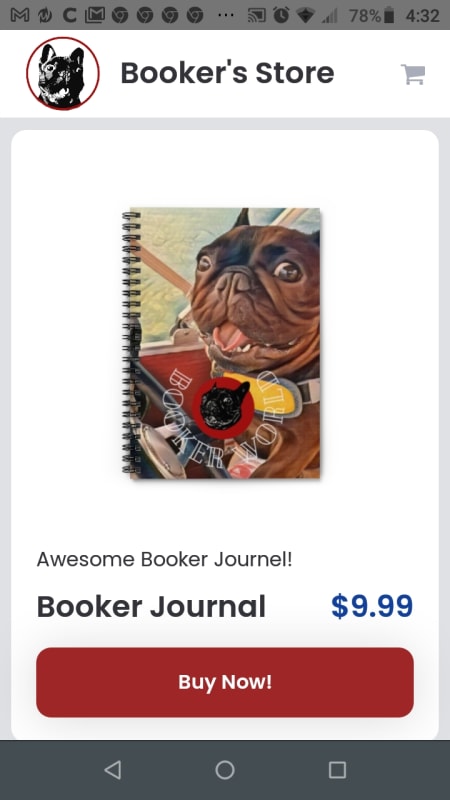Click the Booker Journal product name
450x800 pixels.
151,607
